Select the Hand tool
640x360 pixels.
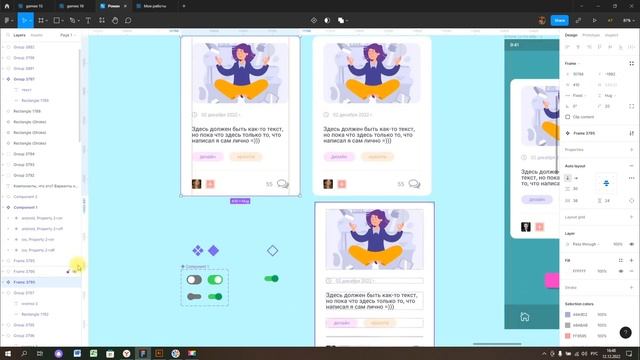pyautogui.click(x=115, y=20)
